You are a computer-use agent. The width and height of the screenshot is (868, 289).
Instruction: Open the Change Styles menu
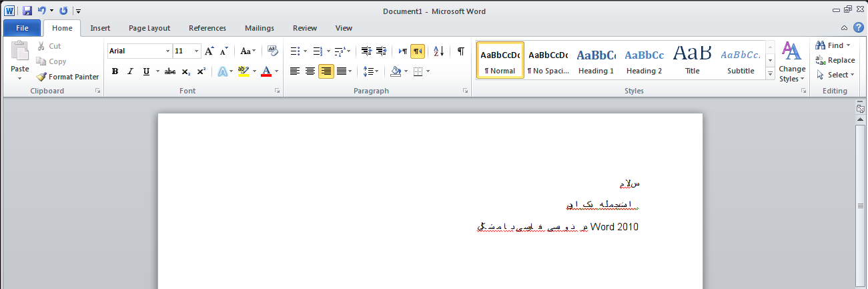[x=792, y=62]
